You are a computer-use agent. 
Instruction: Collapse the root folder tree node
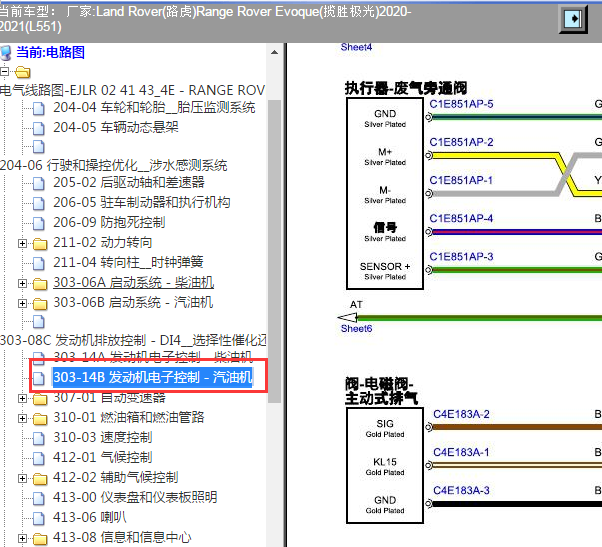pyautogui.click(x=4, y=71)
